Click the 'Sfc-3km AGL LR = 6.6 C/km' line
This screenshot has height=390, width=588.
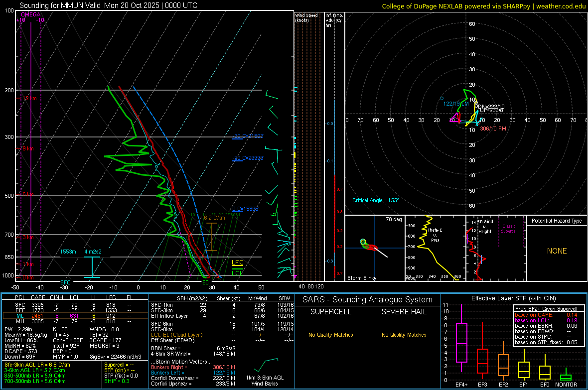[37, 365]
